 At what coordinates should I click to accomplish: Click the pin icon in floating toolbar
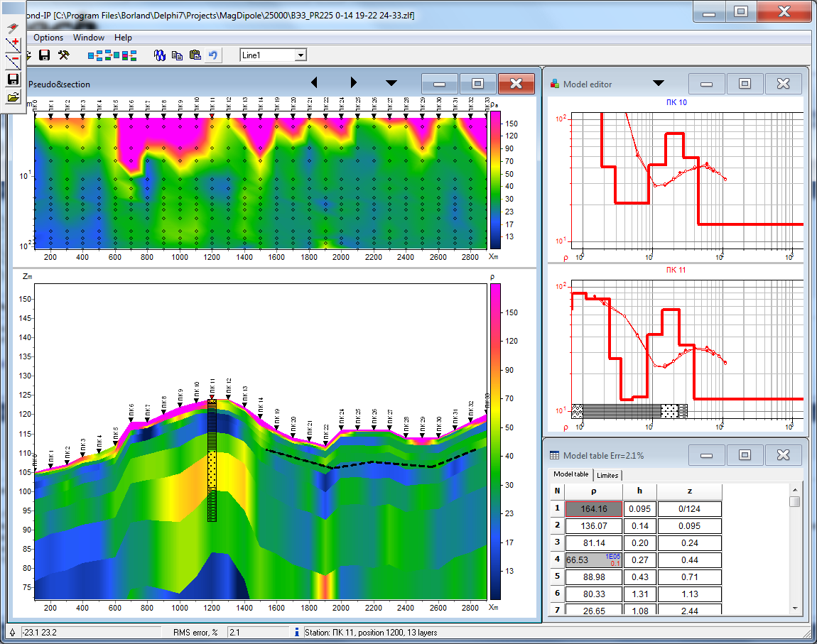point(13,28)
